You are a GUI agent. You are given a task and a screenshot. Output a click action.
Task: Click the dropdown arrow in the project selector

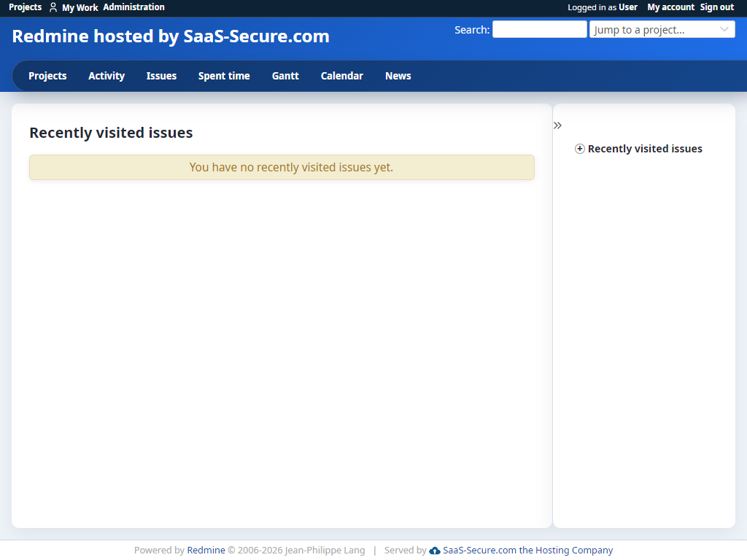coord(724,29)
